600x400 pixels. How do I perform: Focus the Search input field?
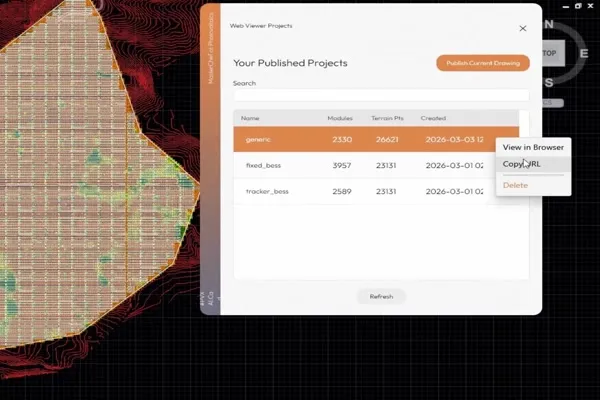[381, 96]
